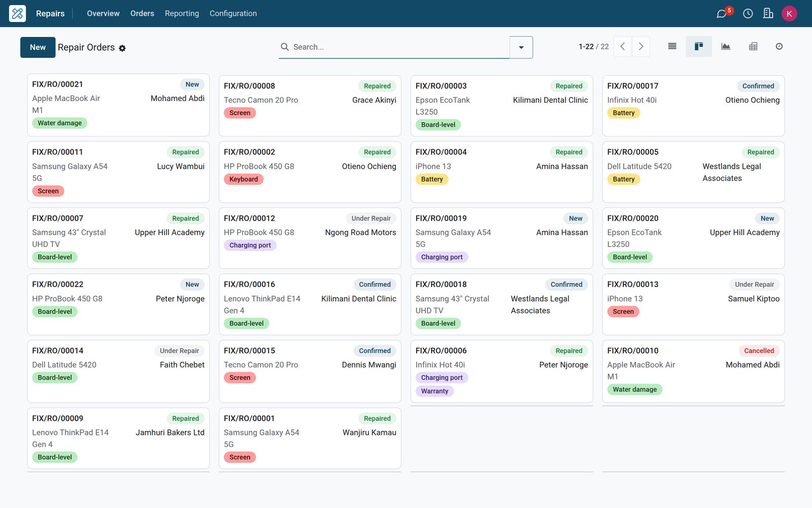Click customer Jamhuri Bakers Ltd
The width and height of the screenshot is (812, 508).
[x=170, y=432]
